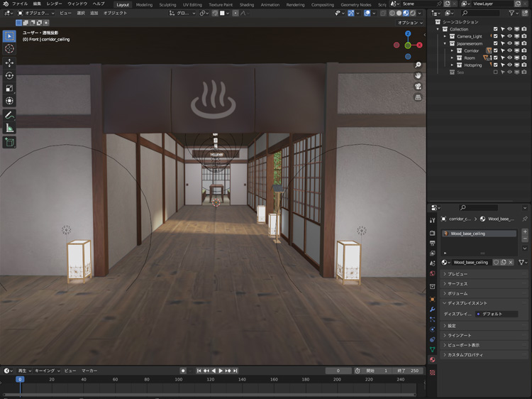
Task: Open the オプション button in viewport header
Action: coord(410,23)
